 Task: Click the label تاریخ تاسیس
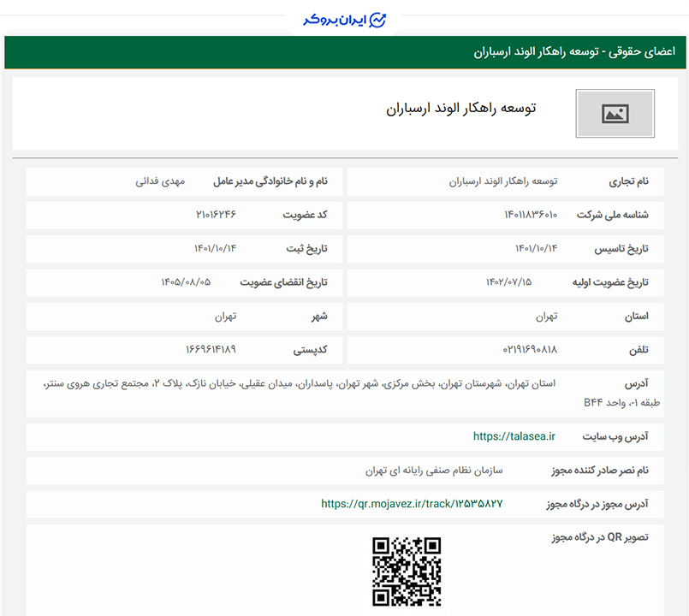pos(621,249)
